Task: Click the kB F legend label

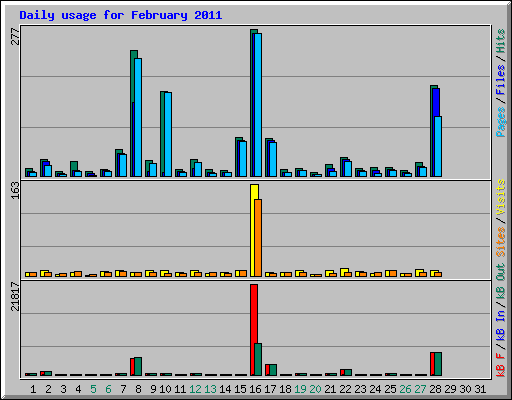Action: click(x=501, y=364)
